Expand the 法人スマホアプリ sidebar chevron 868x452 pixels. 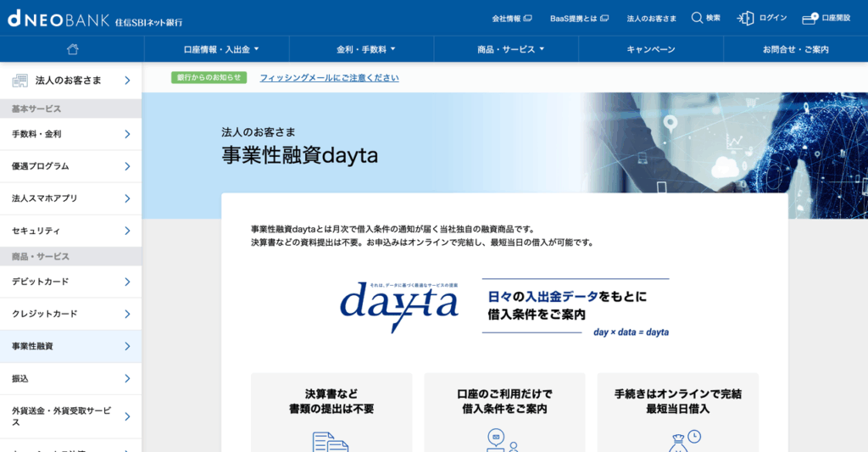127,198
